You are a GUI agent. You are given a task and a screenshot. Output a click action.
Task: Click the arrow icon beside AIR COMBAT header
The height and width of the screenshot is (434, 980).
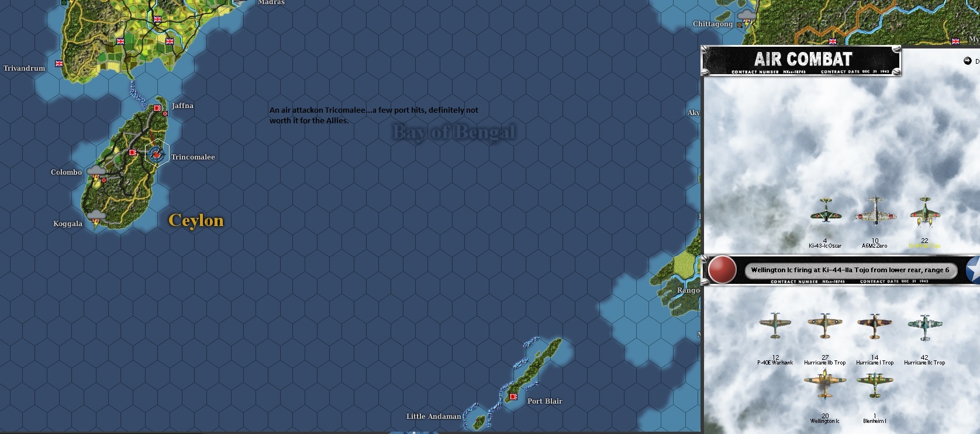pos(967,61)
